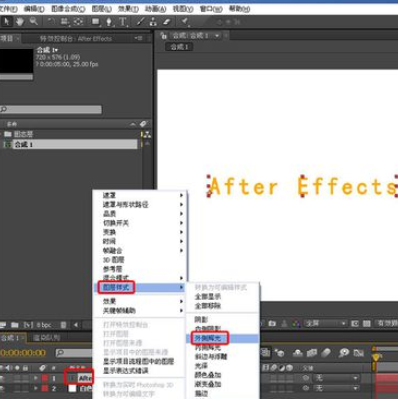
Task: Open the 效果 menu in menu bar
Action: (x=128, y=9)
